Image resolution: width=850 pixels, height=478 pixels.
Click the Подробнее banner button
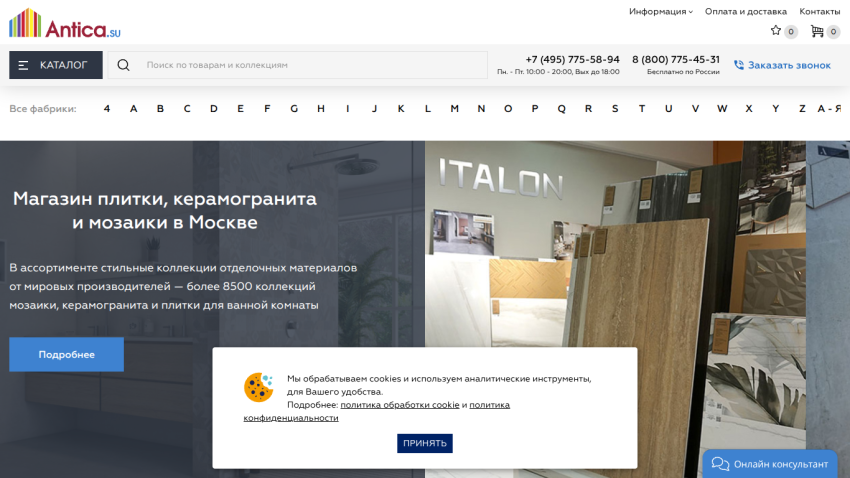pos(66,354)
